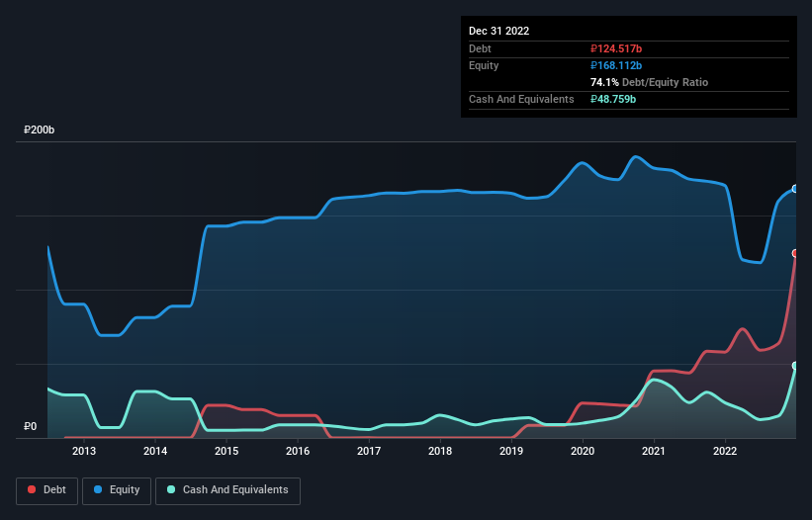Click the 2017 x-axis label

[369, 451]
